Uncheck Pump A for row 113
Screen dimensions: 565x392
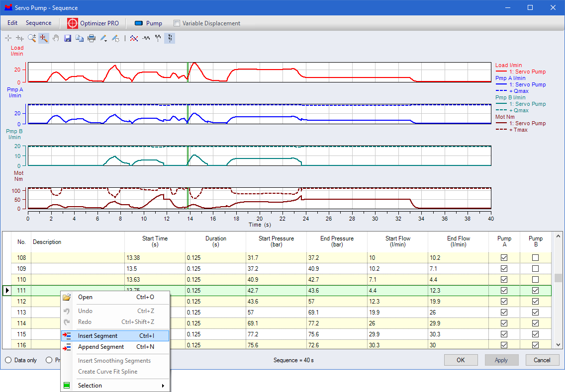(x=504, y=313)
